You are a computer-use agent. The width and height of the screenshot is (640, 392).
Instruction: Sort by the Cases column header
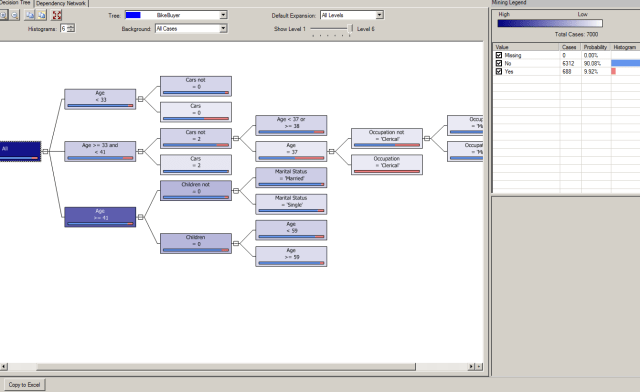click(x=570, y=47)
